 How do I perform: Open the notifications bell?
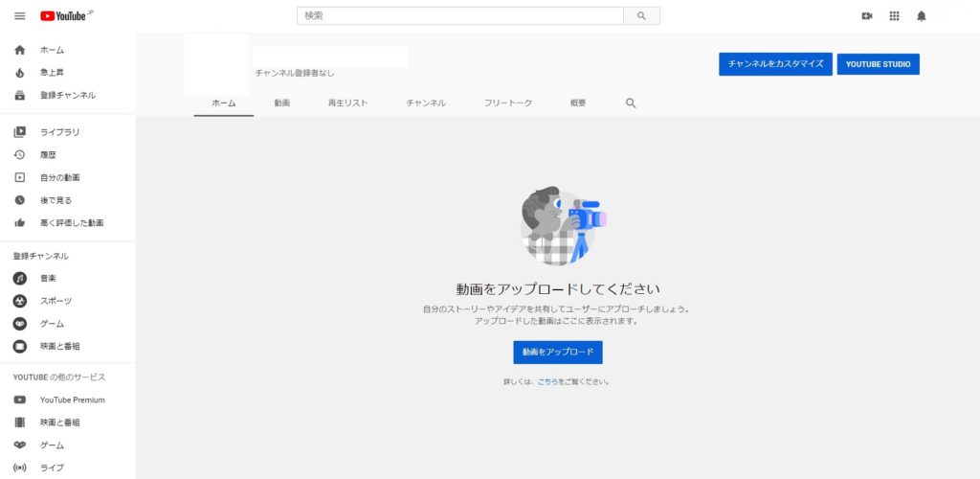click(x=922, y=16)
